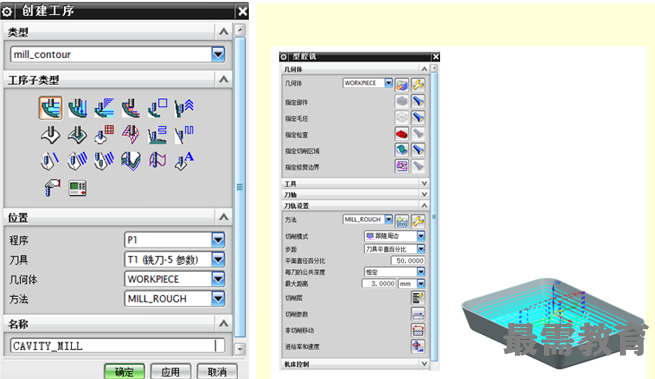The image size is (655, 379).
Task: Select the Flowcut Ref Tool subtype icon
Action: click(104, 161)
